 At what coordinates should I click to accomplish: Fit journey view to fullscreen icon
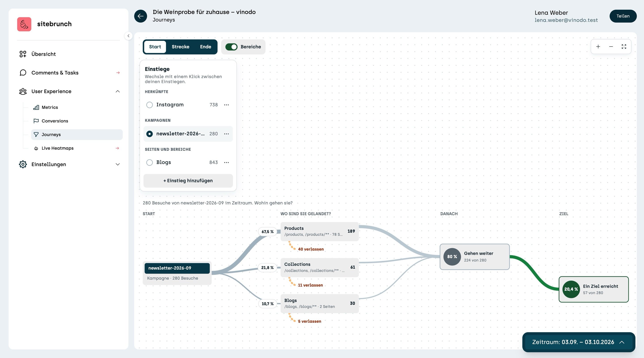(624, 47)
